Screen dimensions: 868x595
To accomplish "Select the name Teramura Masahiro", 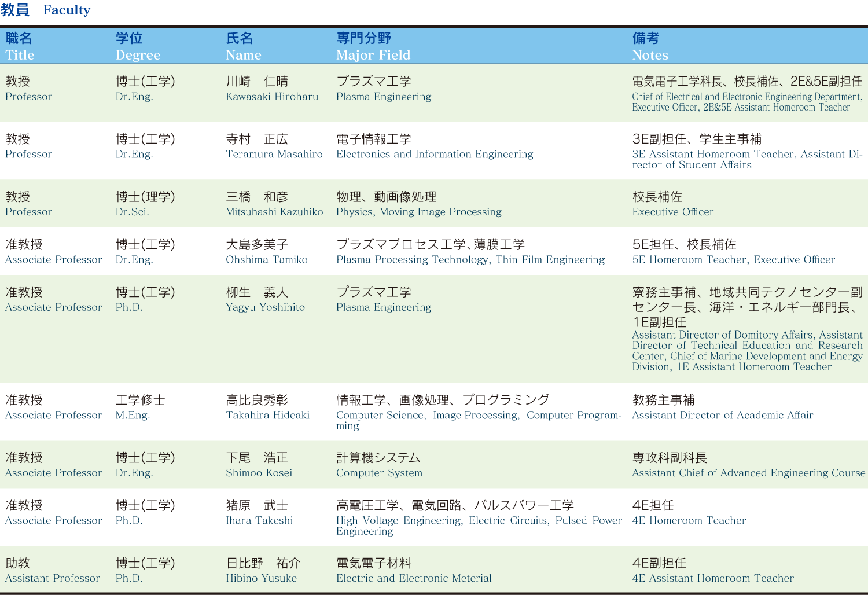I will 274,155.
